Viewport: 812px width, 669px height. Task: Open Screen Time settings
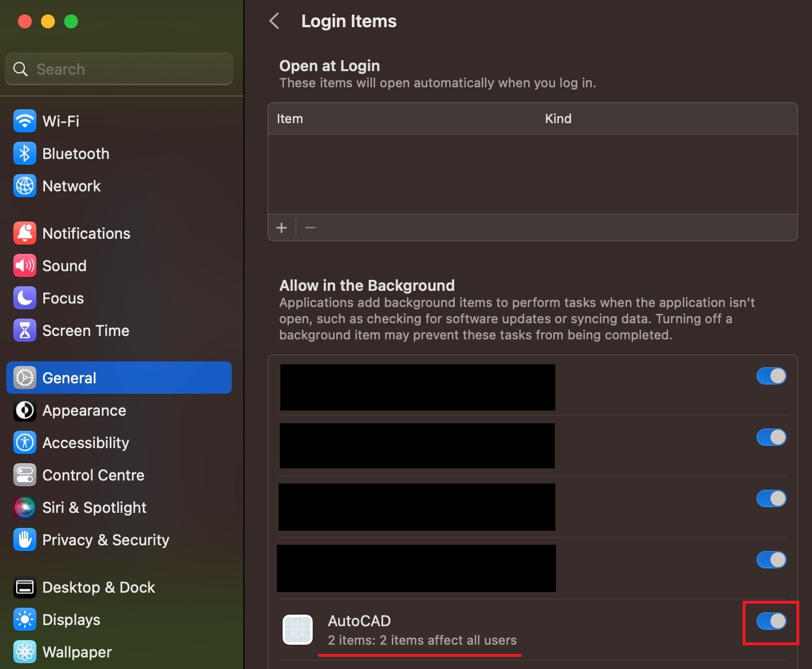point(86,330)
